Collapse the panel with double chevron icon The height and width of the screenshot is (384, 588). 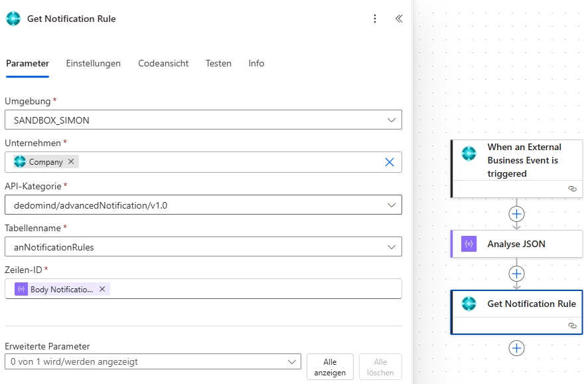pyautogui.click(x=399, y=19)
